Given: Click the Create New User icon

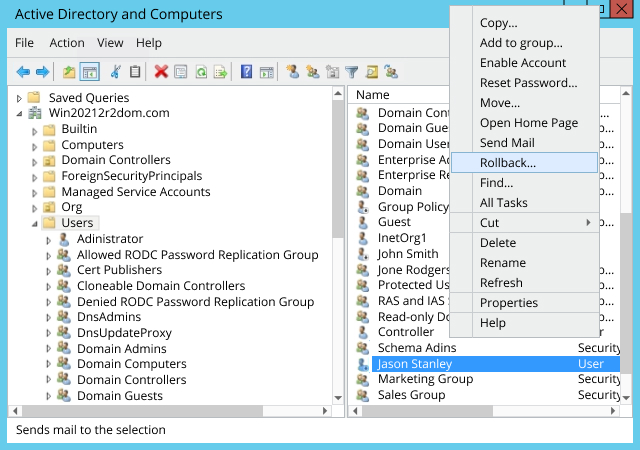Looking at the screenshot, I should click(292, 72).
